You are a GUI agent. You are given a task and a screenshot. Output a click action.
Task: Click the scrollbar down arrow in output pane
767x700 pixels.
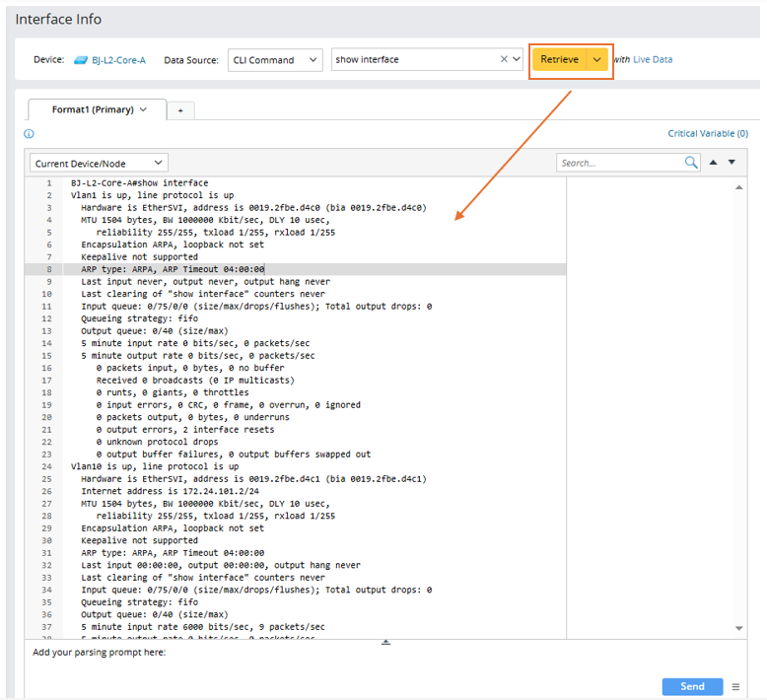(x=739, y=628)
